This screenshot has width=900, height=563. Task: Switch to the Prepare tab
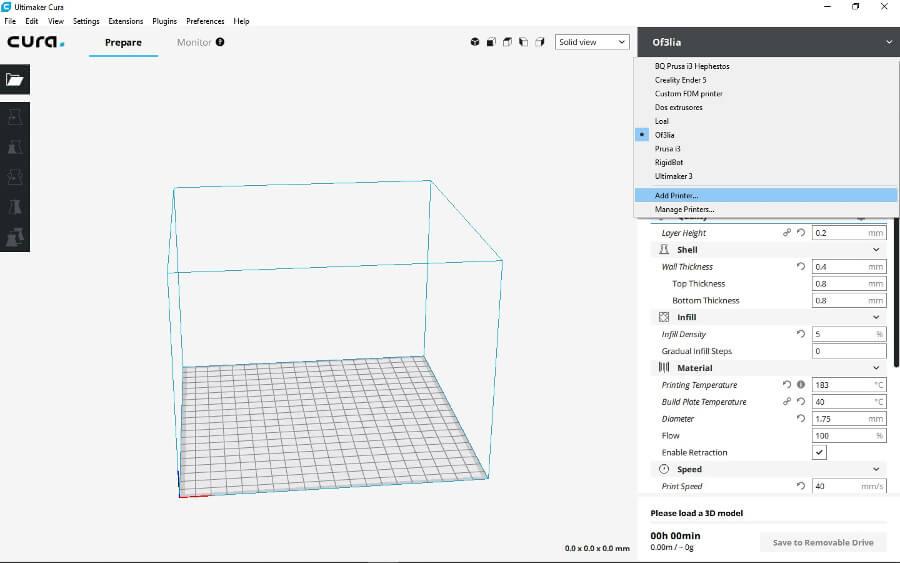(123, 42)
